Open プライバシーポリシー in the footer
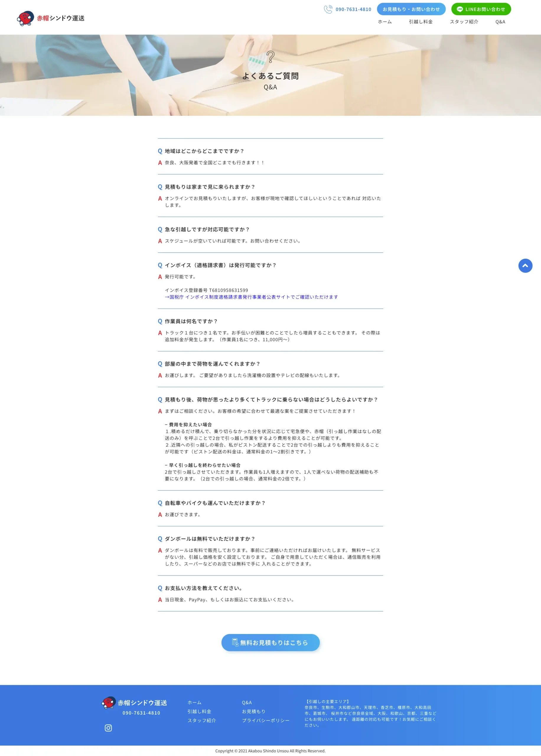This screenshot has height=756, width=541. pyautogui.click(x=265, y=720)
